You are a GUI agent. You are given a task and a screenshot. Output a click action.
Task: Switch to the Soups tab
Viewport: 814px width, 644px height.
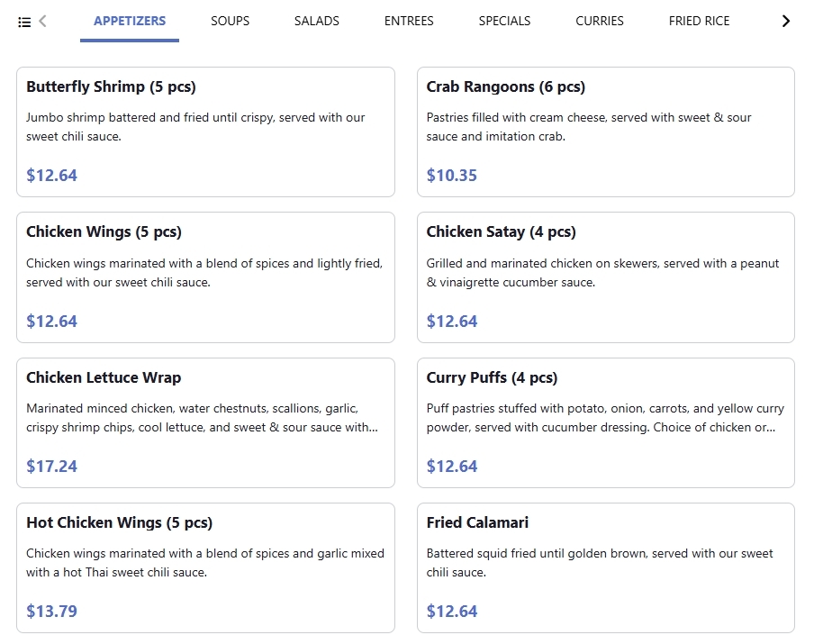(230, 22)
